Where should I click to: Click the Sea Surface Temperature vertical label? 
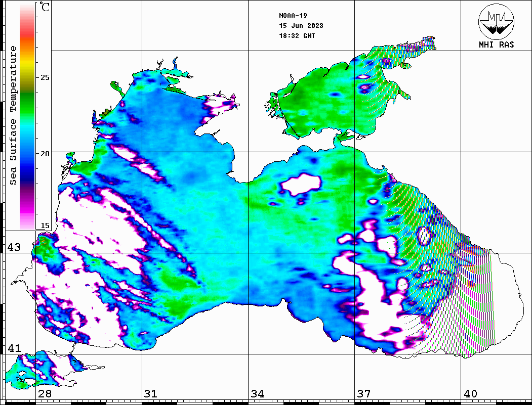coord(13,115)
